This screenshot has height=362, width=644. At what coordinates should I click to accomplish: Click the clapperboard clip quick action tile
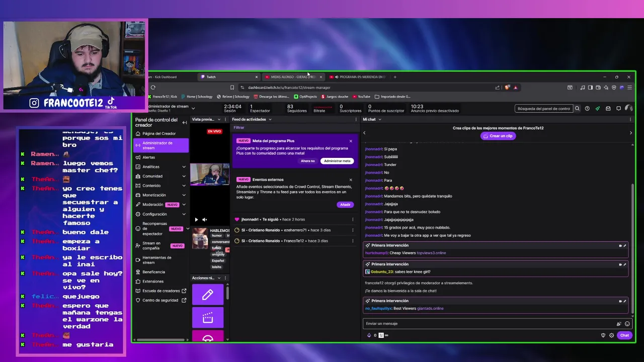tap(208, 318)
